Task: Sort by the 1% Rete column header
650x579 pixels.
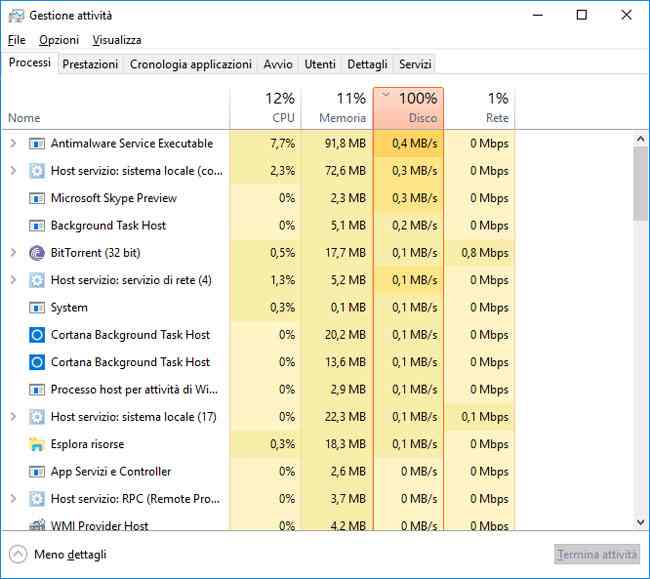Action: pos(480,108)
